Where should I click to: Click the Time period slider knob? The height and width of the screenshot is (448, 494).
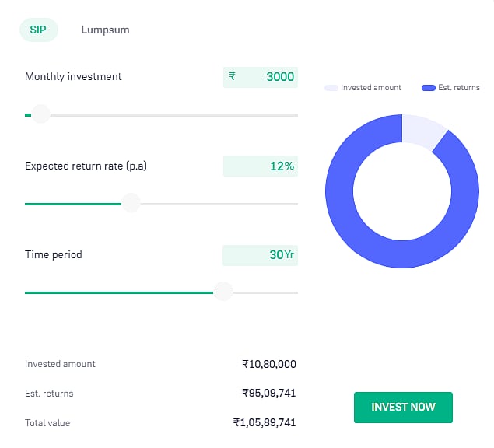pyautogui.click(x=223, y=292)
